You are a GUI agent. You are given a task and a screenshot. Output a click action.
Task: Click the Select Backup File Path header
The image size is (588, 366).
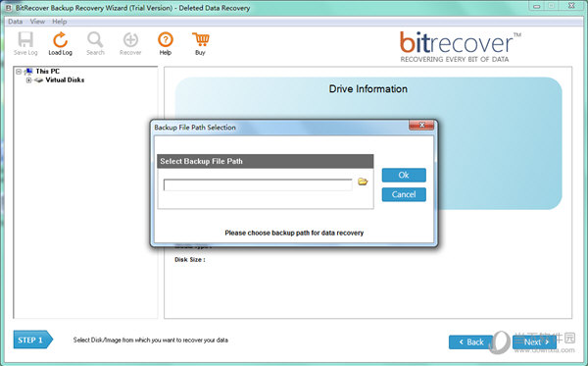click(266, 161)
